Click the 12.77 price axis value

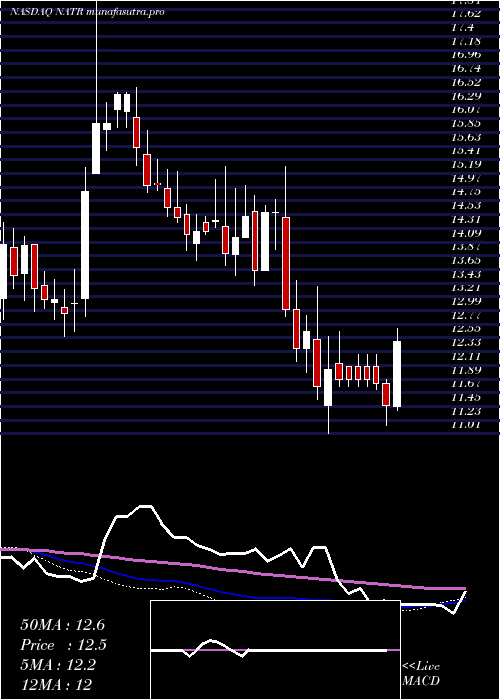tap(466, 315)
